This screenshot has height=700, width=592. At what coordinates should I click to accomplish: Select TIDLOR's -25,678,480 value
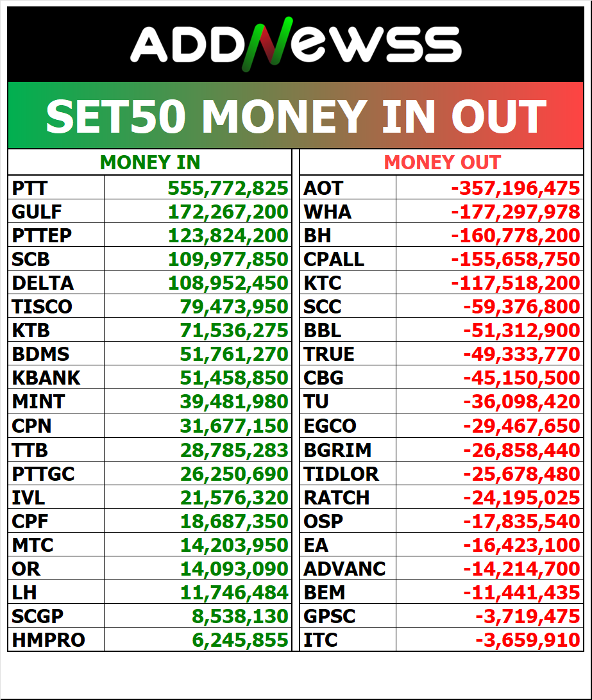point(521,473)
